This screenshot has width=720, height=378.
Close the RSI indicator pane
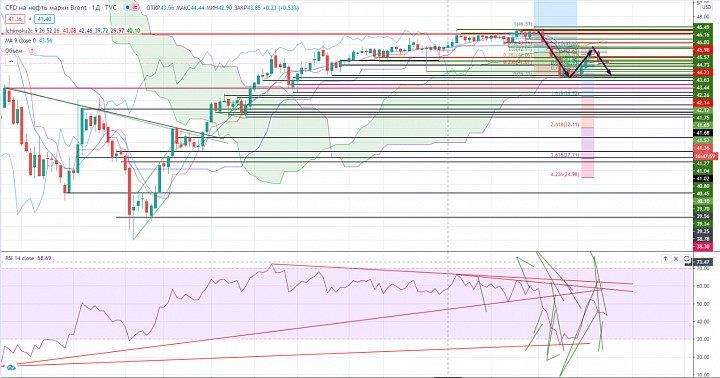click(x=676, y=259)
